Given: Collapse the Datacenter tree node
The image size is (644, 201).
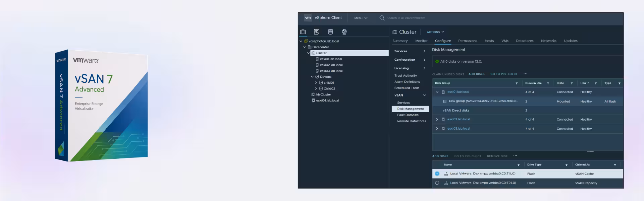Looking at the screenshot, I should tap(305, 47).
